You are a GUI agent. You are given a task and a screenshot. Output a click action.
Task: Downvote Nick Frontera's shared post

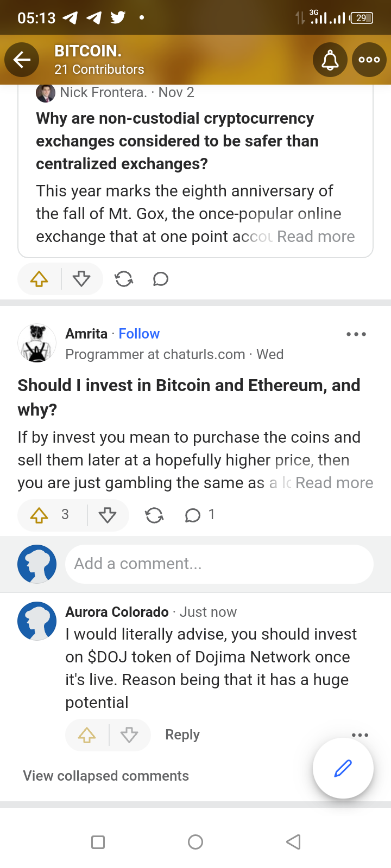pos(81,279)
